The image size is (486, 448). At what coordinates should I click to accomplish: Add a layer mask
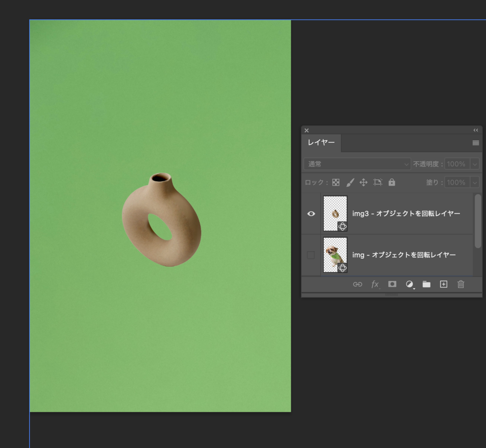click(392, 284)
